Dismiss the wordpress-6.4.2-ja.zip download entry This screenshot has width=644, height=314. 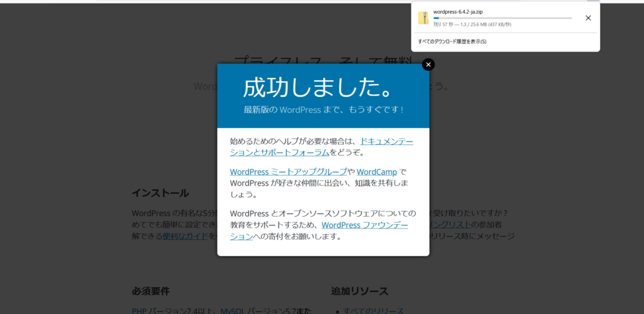[588, 18]
